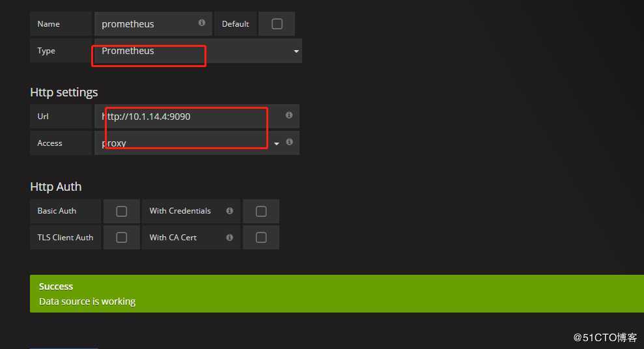This screenshot has width=644, height=349.
Task: Toggle the Default checkbox
Action: [x=277, y=24]
